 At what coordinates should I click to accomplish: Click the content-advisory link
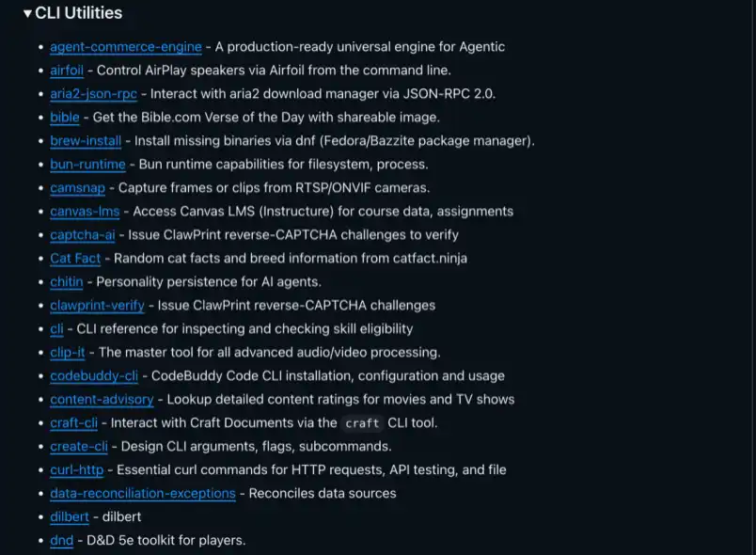[102, 400]
